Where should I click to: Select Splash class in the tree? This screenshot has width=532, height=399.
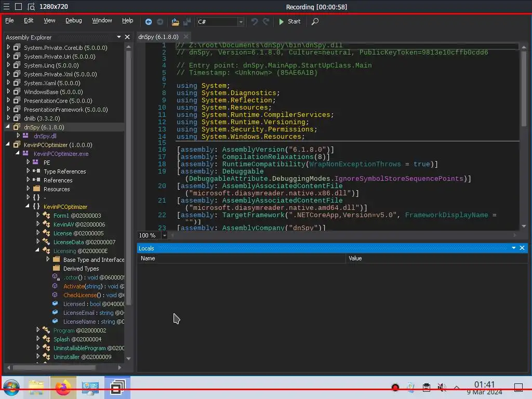77,339
